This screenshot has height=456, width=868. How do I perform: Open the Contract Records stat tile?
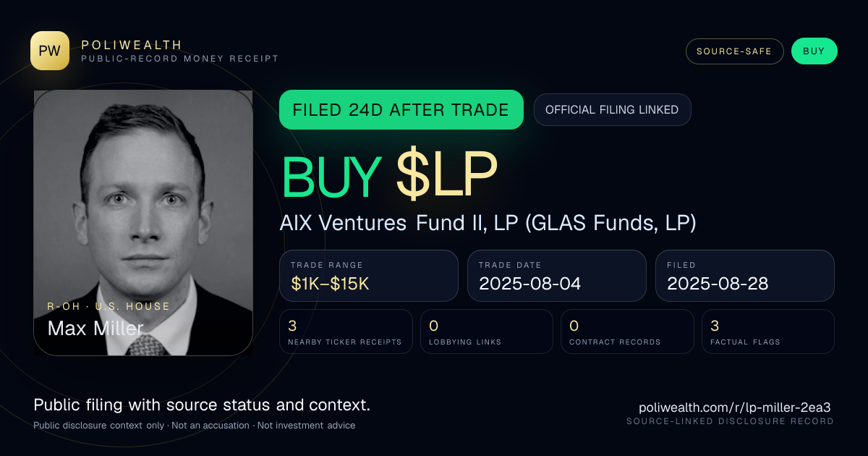click(x=627, y=332)
